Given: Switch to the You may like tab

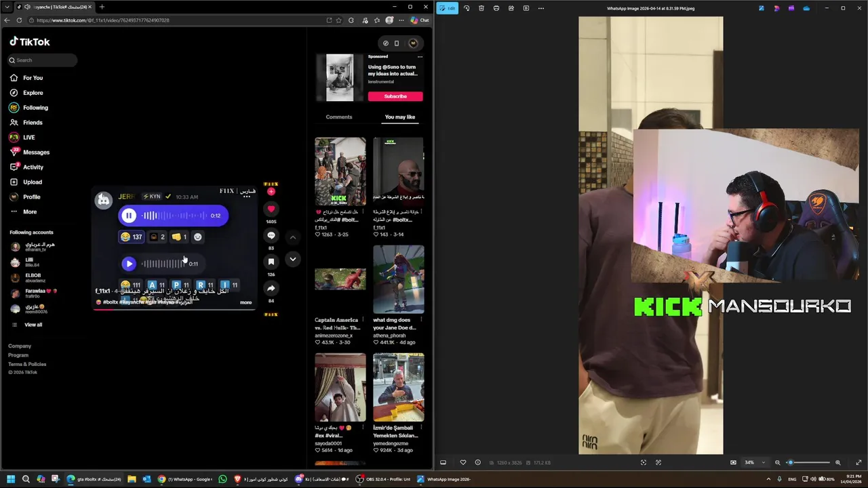Looking at the screenshot, I should point(400,117).
